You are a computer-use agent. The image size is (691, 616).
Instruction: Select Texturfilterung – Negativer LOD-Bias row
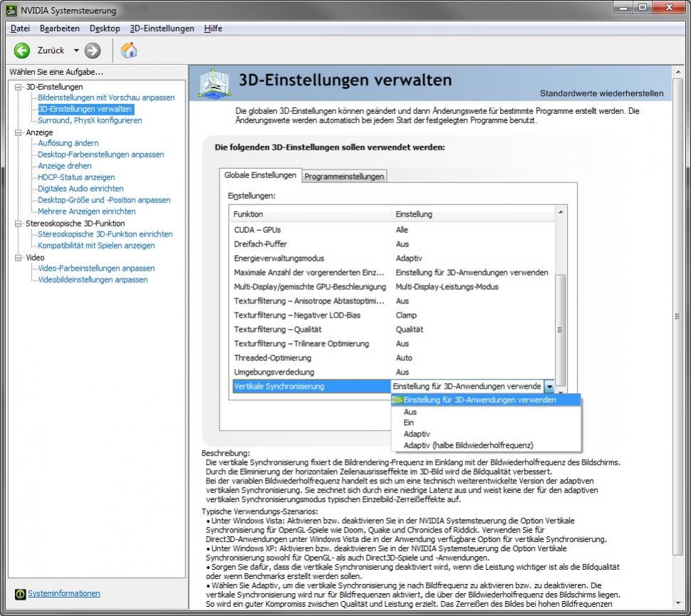tap(393, 315)
